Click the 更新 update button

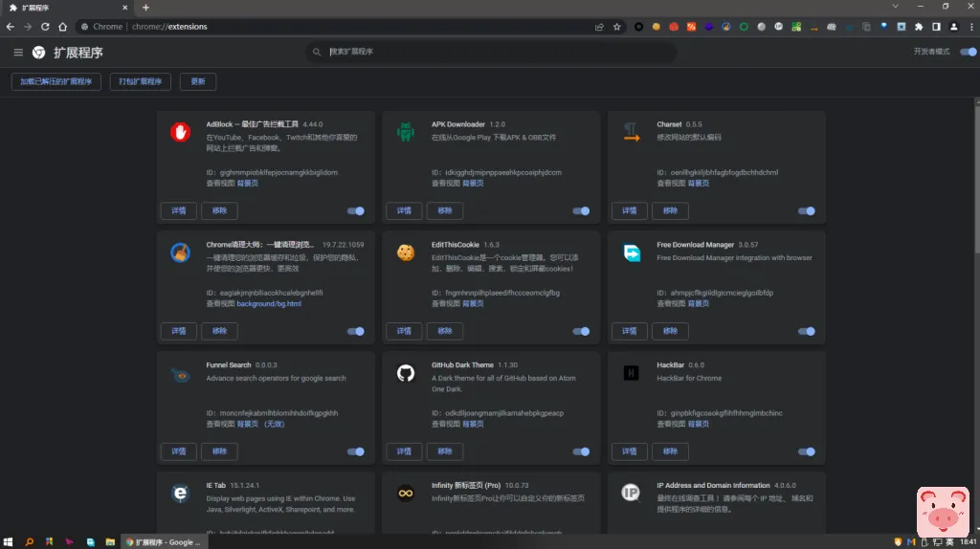pos(198,82)
